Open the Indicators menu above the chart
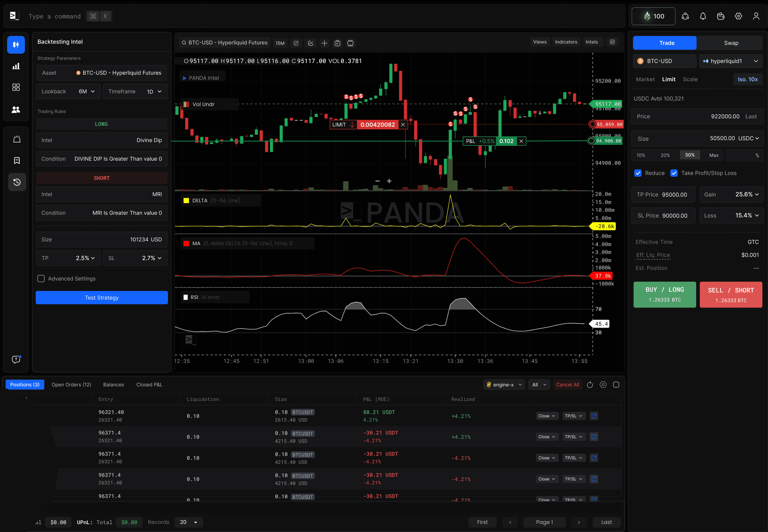768x532 pixels. (566, 42)
